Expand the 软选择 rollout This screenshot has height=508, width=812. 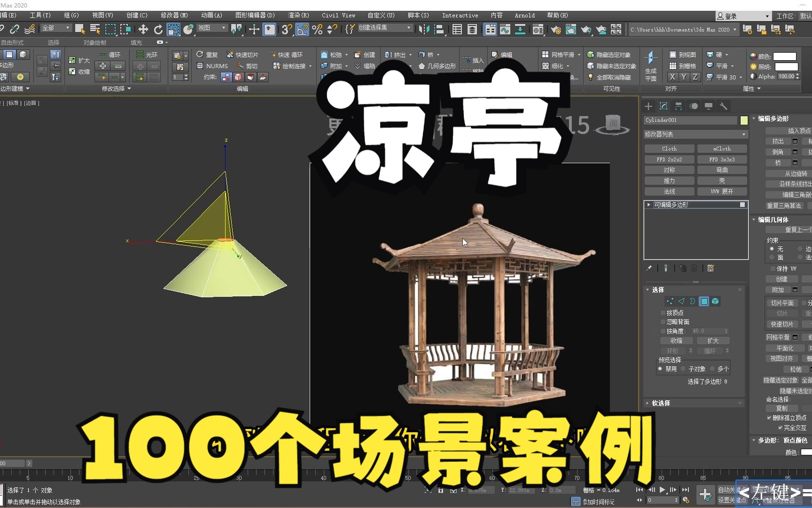pos(694,403)
